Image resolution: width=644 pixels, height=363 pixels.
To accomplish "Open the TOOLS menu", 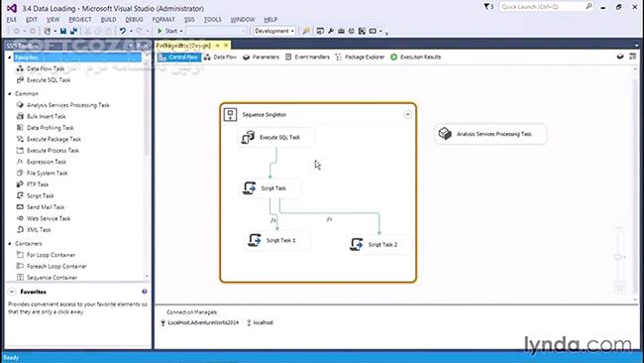I will [212, 19].
